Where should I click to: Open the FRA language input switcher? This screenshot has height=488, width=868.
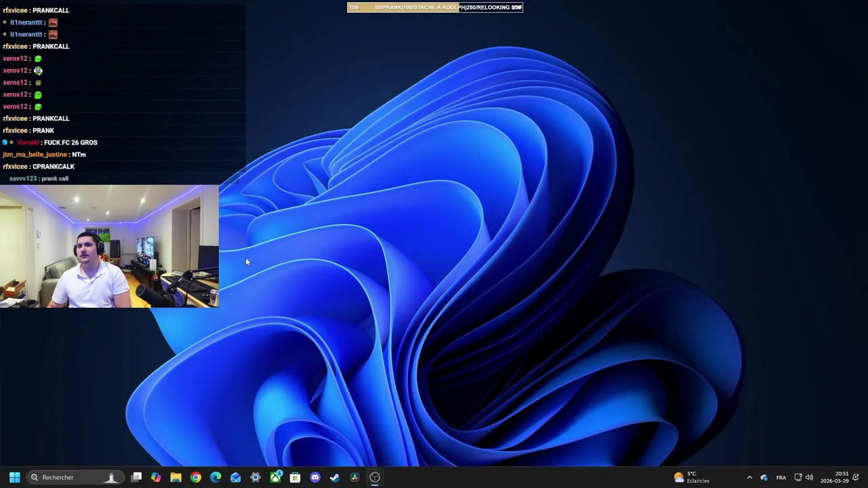pos(781,477)
